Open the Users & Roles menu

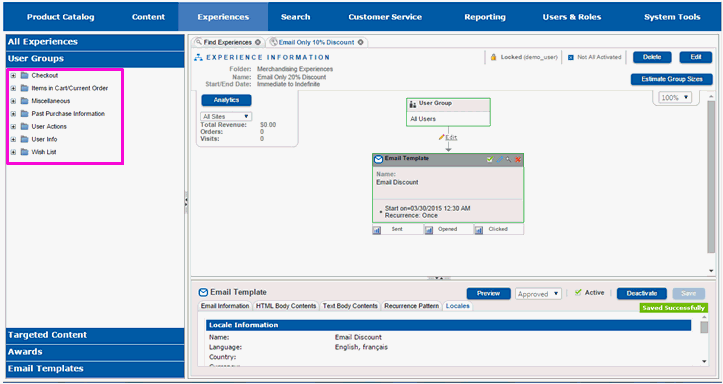coord(572,17)
